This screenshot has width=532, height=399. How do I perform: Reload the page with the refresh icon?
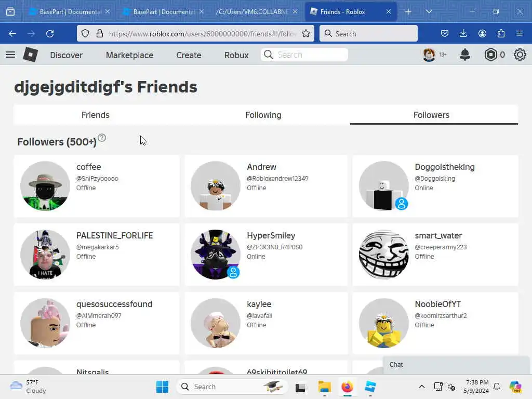pos(50,34)
